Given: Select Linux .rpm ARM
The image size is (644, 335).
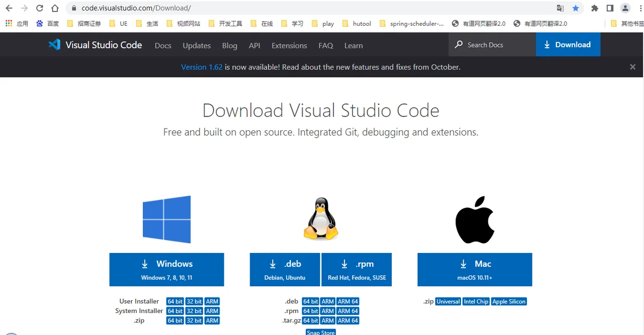Looking at the screenshot, I should point(328,311).
